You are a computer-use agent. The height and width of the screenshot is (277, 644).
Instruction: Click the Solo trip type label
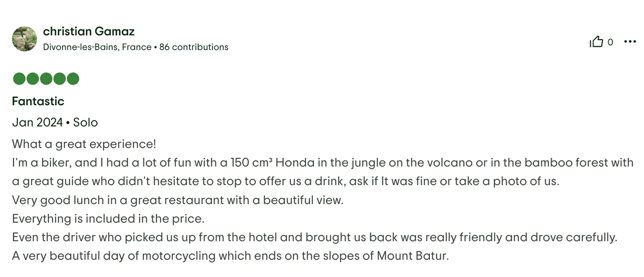tap(85, 122)
